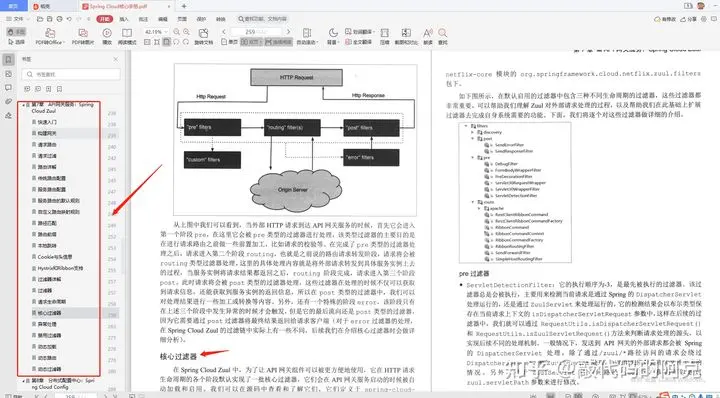The height and width of the screenshot is (398, 720).
Task: Open the compress (压缩) tool
Action: 385,36
